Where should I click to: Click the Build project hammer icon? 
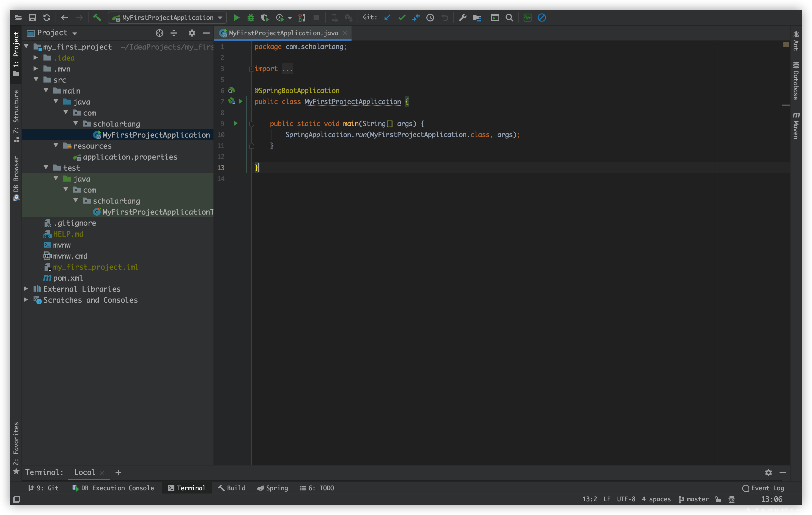pyautogui.click(x=97, y=18)
